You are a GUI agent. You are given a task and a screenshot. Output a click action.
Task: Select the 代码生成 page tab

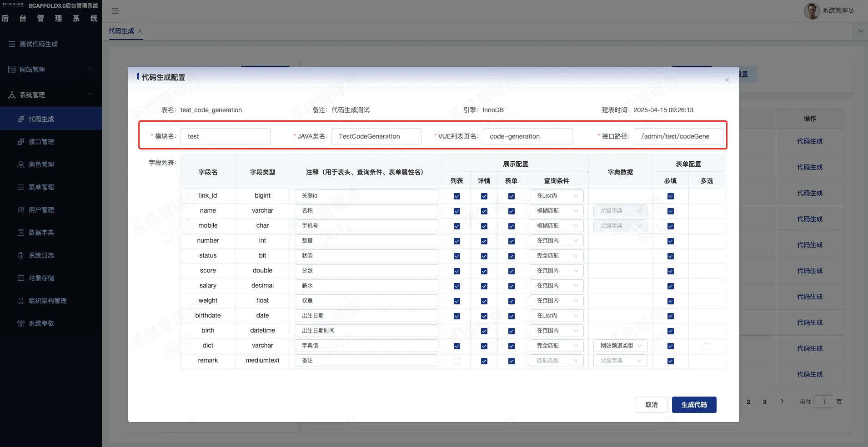(121, 31)
